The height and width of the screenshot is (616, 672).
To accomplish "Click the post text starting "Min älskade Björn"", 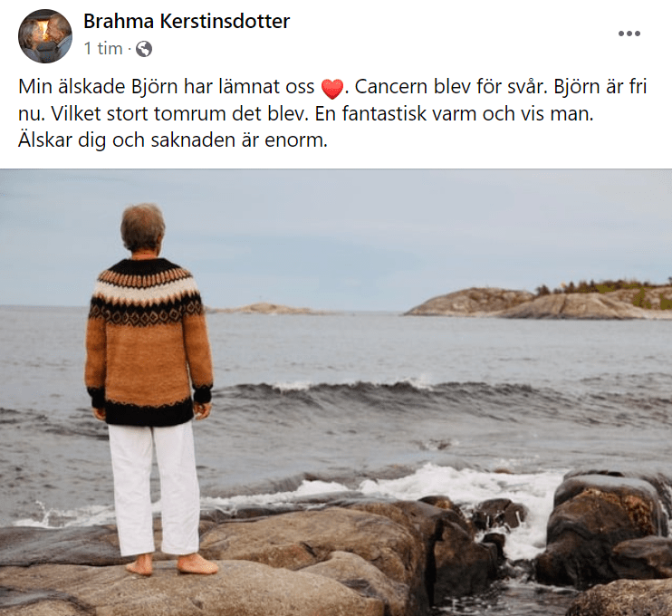I will coord(332,113).
